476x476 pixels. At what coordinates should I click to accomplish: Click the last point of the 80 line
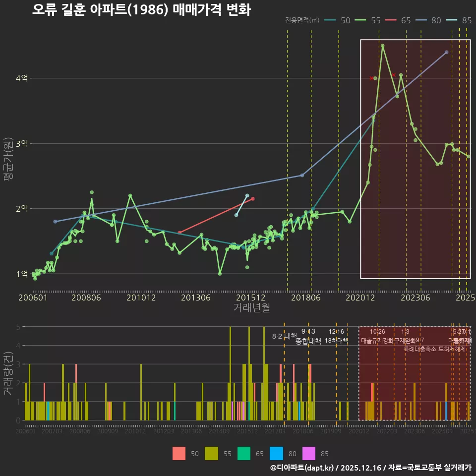coord(447,52)
